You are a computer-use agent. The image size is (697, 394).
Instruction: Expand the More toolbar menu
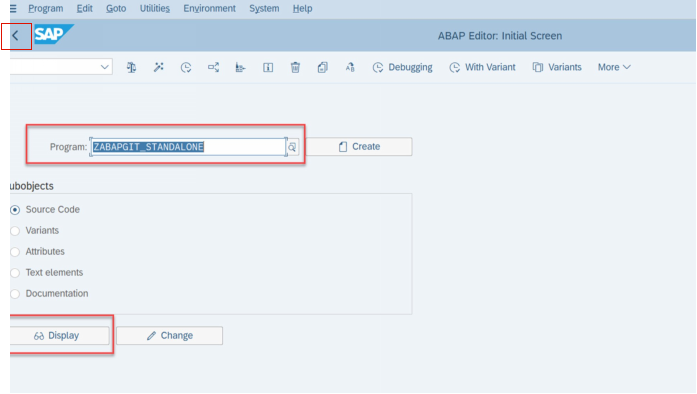click(614, 67)
